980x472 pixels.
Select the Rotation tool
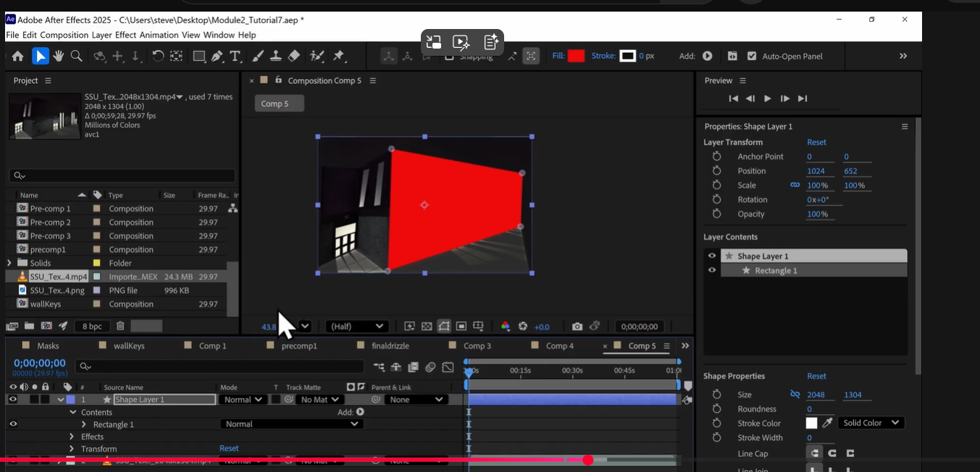159,56
